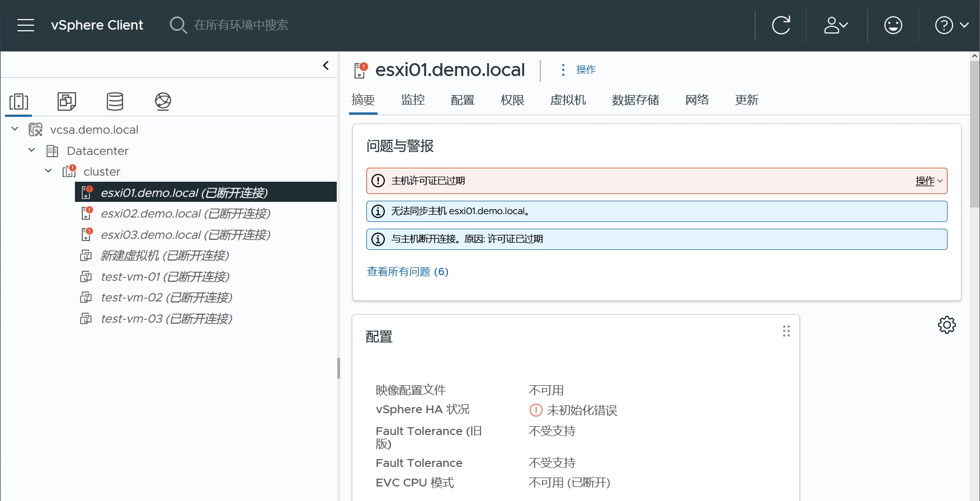This screenshot has width=980, height=501.
Task: Open the summary page settings gear
Action: tap(947, 325)
